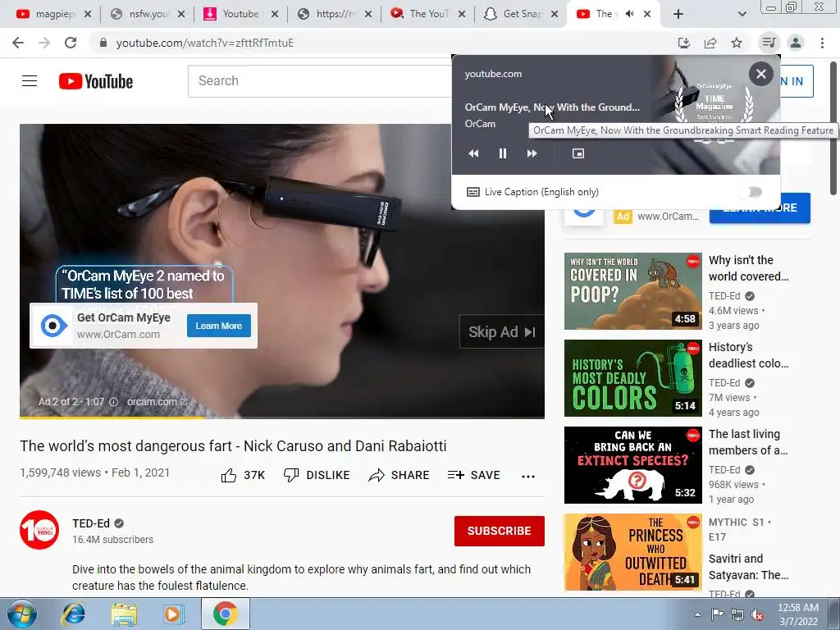Mute the active tab's audio speaker icon
This screenshot has height=630, width=840.
pyautogui.click(x=629, y=14)
